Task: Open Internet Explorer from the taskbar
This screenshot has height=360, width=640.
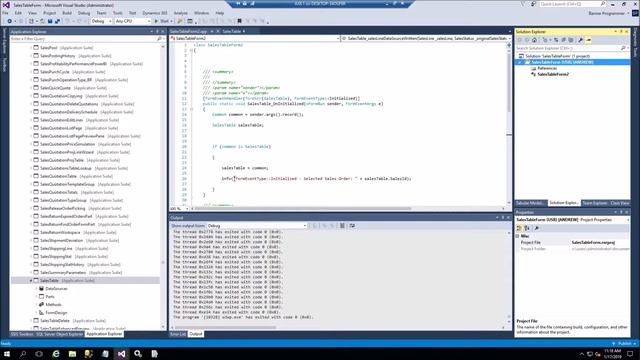Action: click(56, 354)
